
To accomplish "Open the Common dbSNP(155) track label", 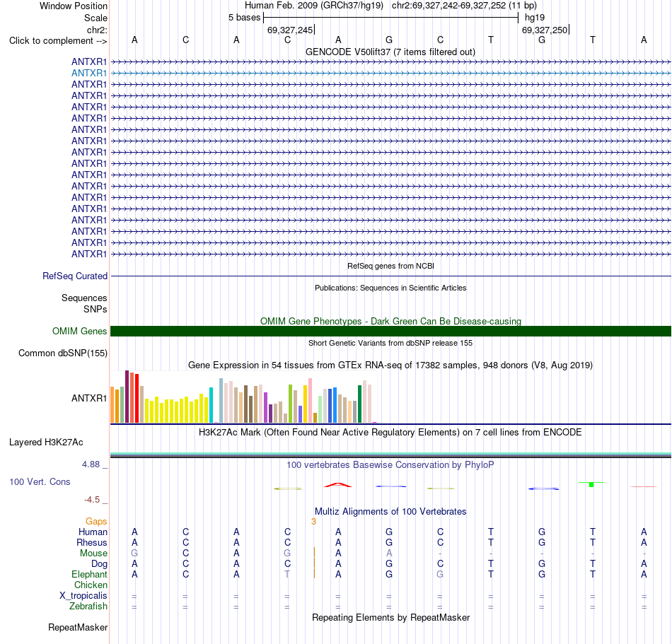I will click(x=62, y=353).
